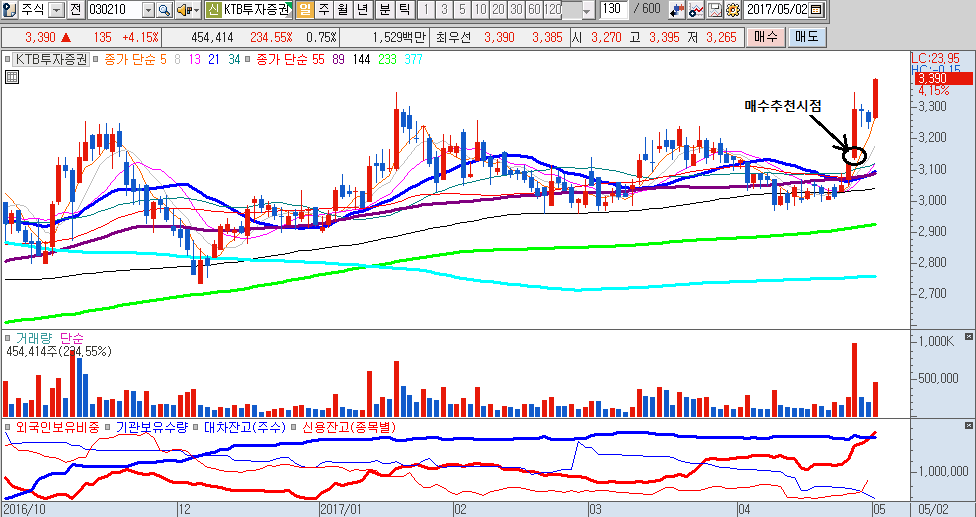Screen dimensions: 976x517
Task: Choose the 5 interval button
Action: click(461, 10)
